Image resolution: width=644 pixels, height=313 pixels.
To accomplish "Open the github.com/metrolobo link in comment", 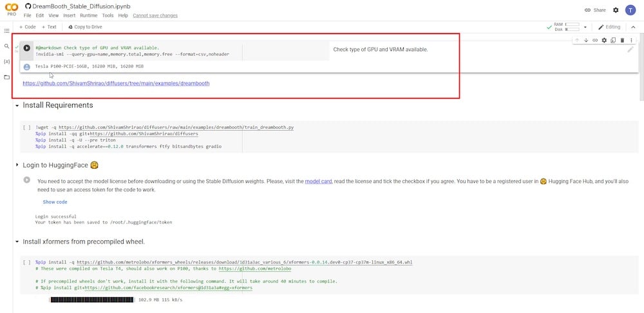I will tap(254, 269).
